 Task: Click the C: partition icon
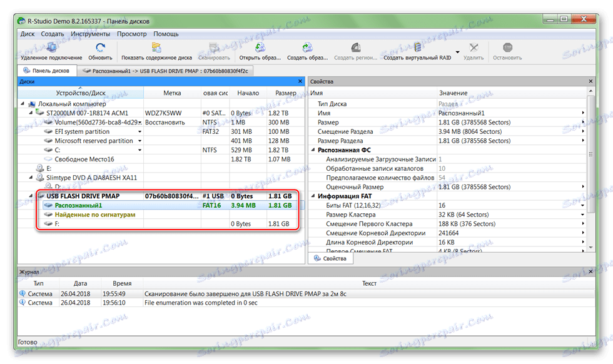point(49,149)
